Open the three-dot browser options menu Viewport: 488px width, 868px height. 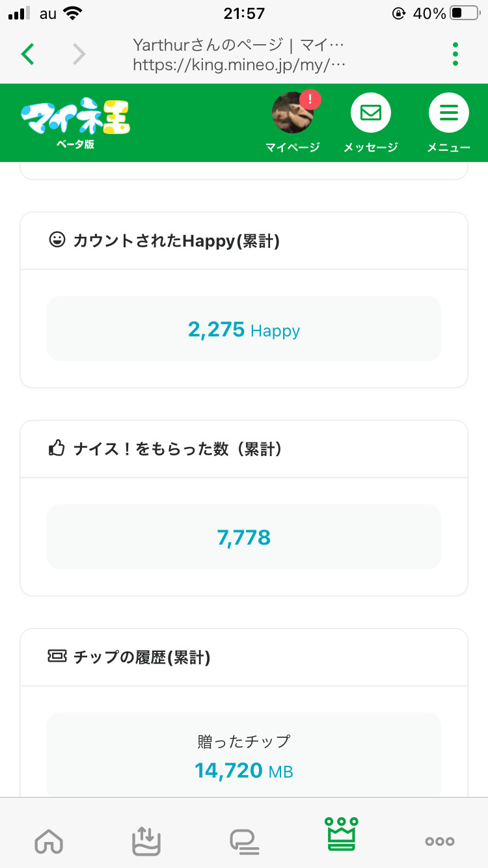(455, 54)
